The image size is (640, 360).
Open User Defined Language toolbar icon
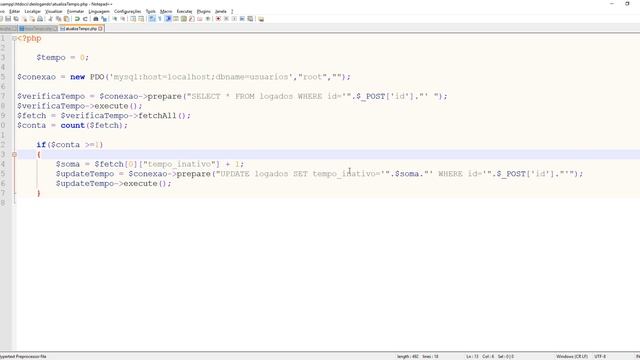(x=176, y=19)
